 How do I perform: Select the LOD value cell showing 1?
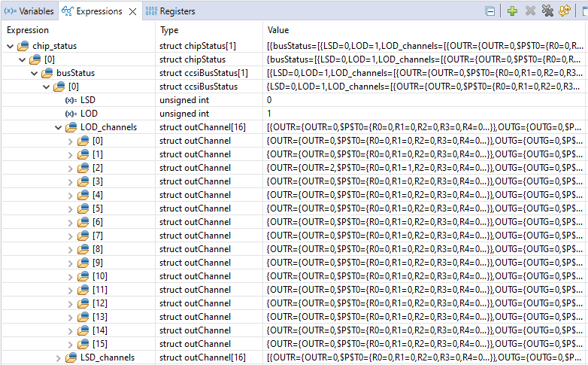tap(269, 114)
